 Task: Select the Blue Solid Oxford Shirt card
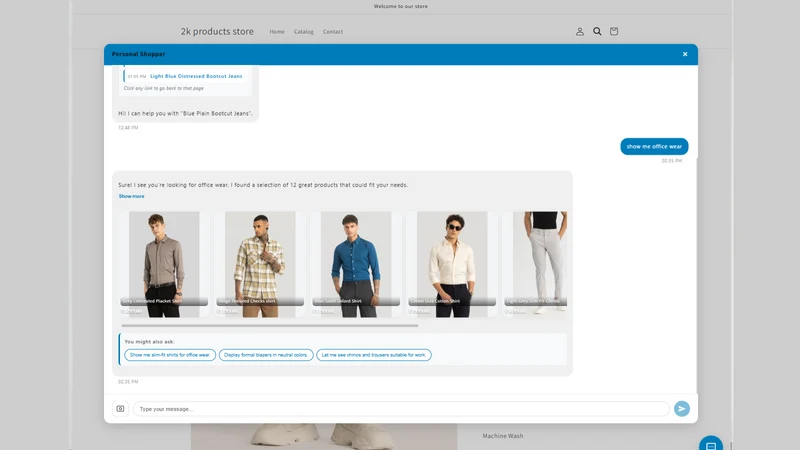(x=356, y=264)
